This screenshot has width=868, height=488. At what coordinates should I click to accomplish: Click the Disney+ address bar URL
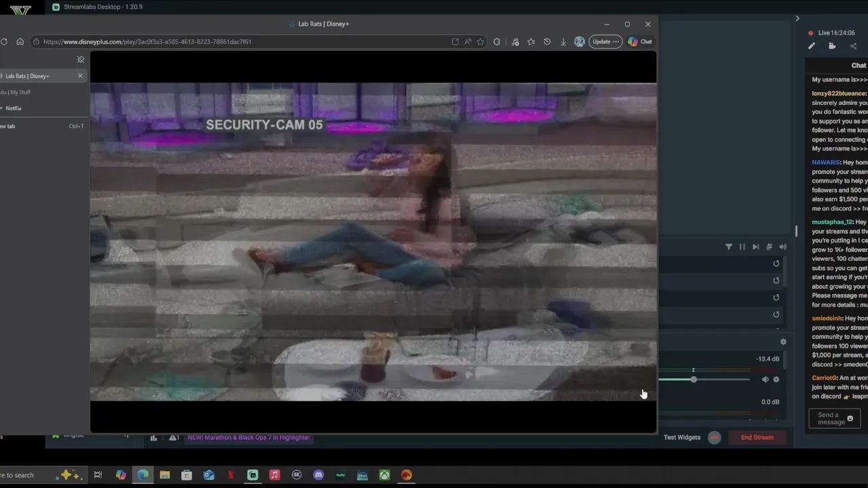coord(147,41)
